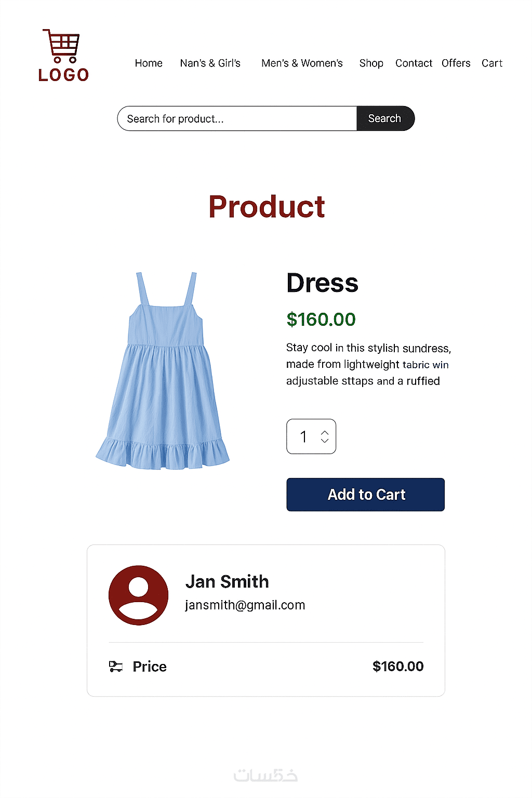Screen dimensions: 532x798
Task: Click the delivery truck icon beside Price
Action: [116, 666]
